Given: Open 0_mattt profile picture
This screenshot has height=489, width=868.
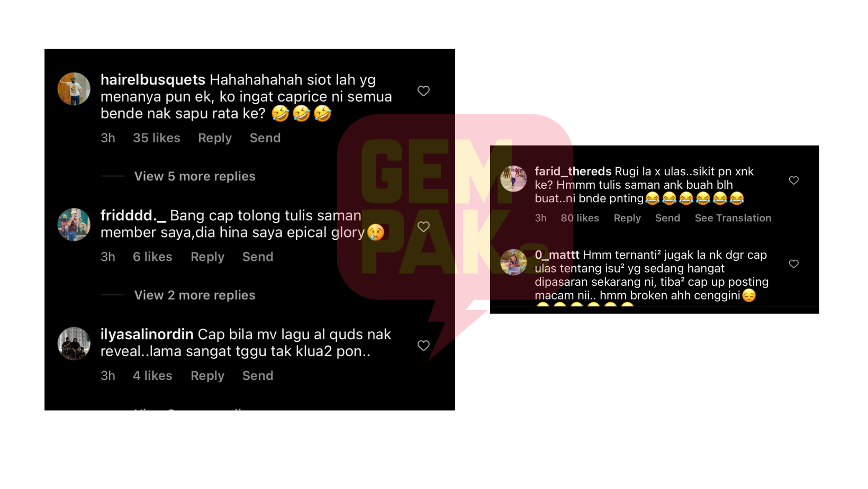Looking at the screenshot, I should point(513,262).
